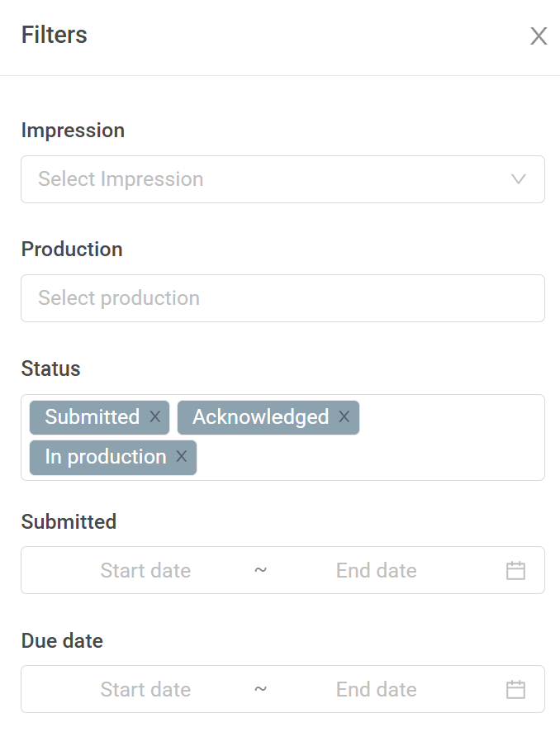Remove the Submitted status tag

point(155,417)
